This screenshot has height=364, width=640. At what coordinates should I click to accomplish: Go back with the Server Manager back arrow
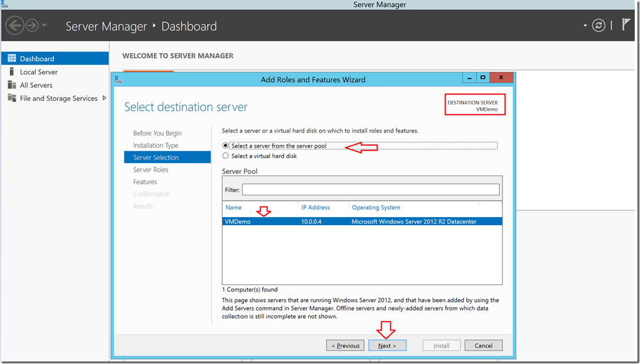(15, 26)
